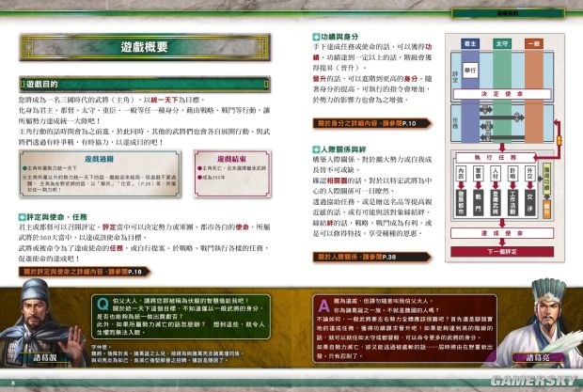Click the red 相關圖 highlighted word
This screenshot has width=583, height=392.
coord(337,180)
